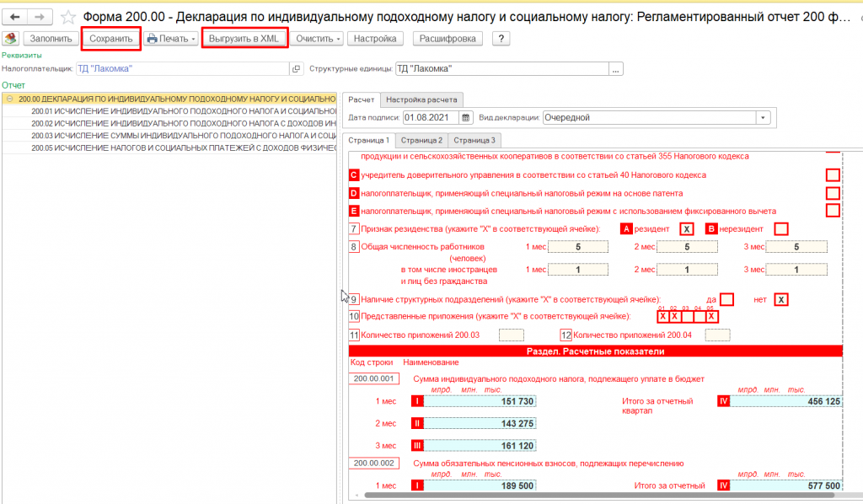
Task: Open help with the question mark button
Action: coord(501,39)
